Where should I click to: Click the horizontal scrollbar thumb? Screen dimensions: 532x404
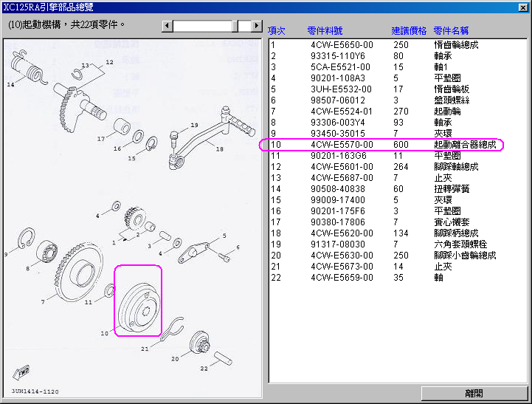point(235,25)
